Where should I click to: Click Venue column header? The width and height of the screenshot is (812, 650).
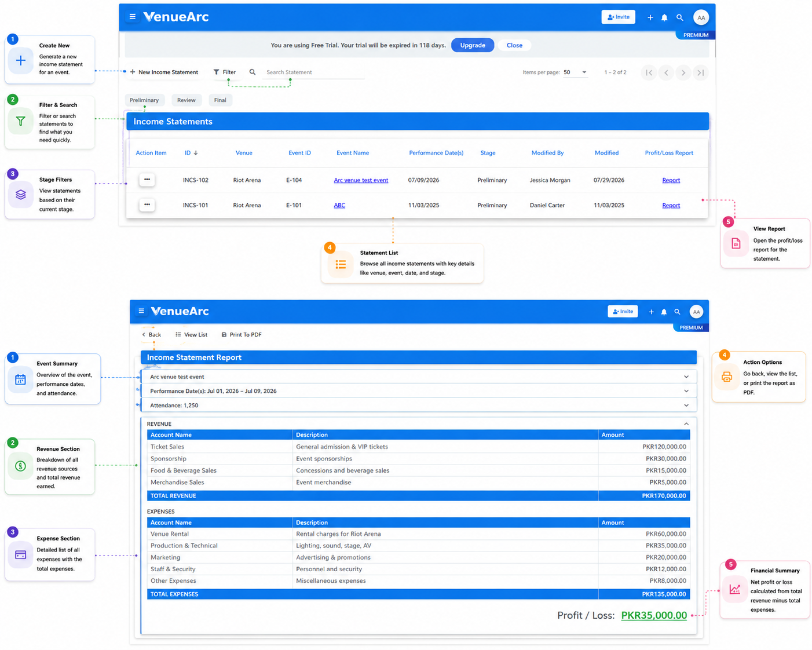pos(244,153)
